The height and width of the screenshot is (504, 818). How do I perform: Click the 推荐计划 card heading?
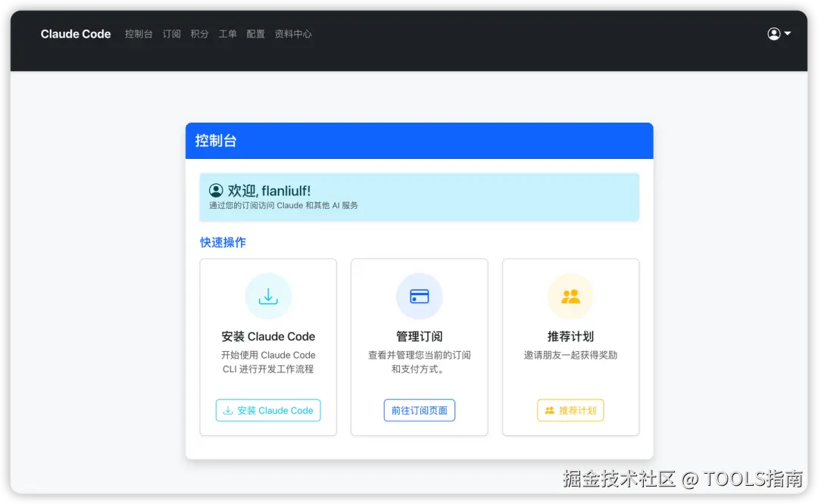[x=571, y=336]
